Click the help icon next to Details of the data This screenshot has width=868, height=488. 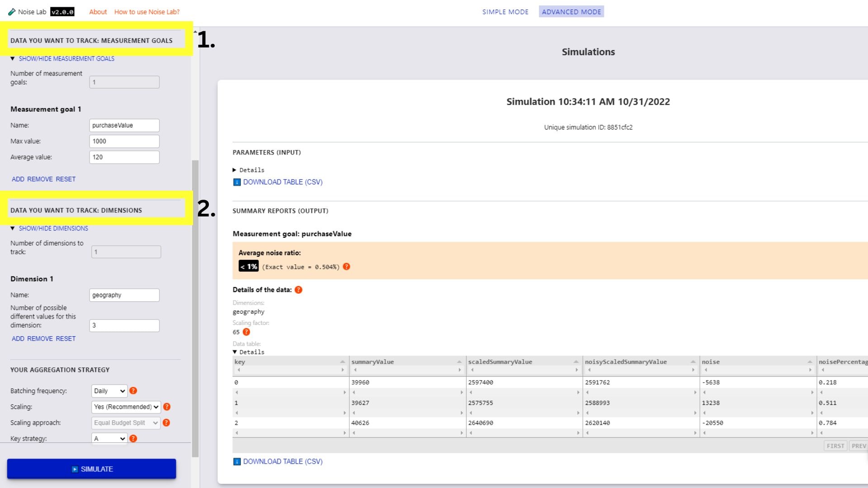point(298,290)
